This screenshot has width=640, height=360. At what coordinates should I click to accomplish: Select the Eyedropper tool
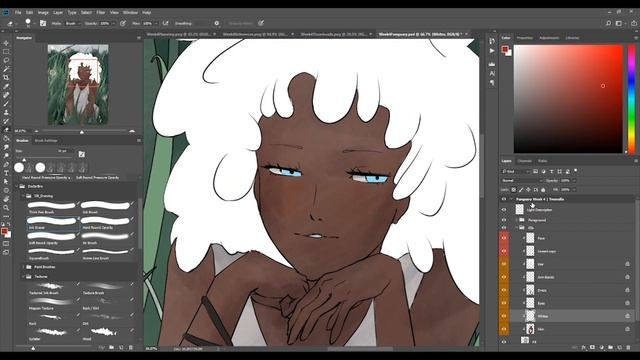point(6,87)
